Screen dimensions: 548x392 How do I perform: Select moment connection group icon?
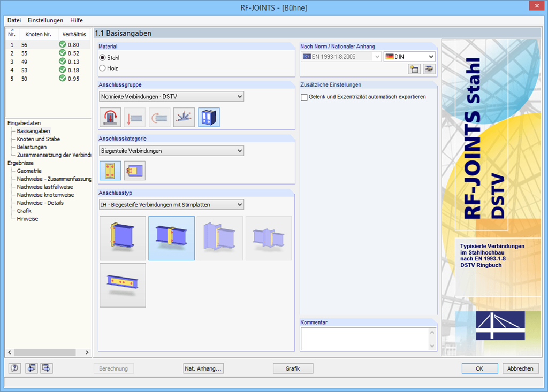pyautogui.click(x=159, y=117)
